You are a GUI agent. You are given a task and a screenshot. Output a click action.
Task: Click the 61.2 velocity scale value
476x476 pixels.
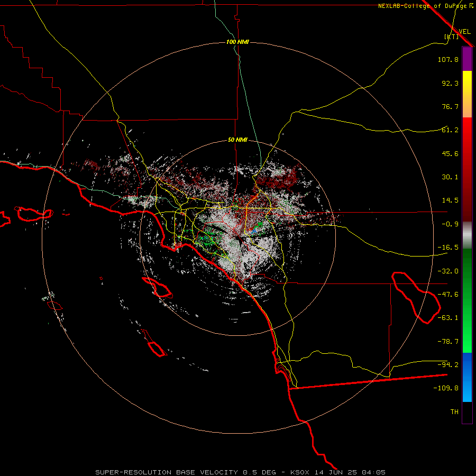[x=450, y=130]
